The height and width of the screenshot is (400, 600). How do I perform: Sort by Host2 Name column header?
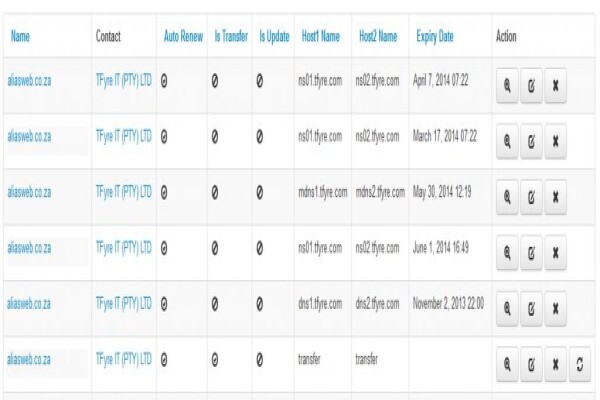pos(378,36)
